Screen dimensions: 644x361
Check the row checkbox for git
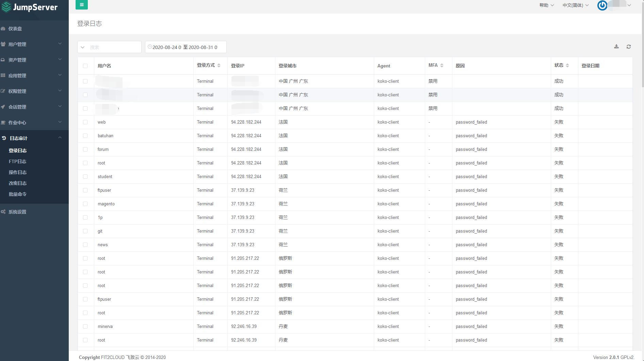[x=85, y=231]
